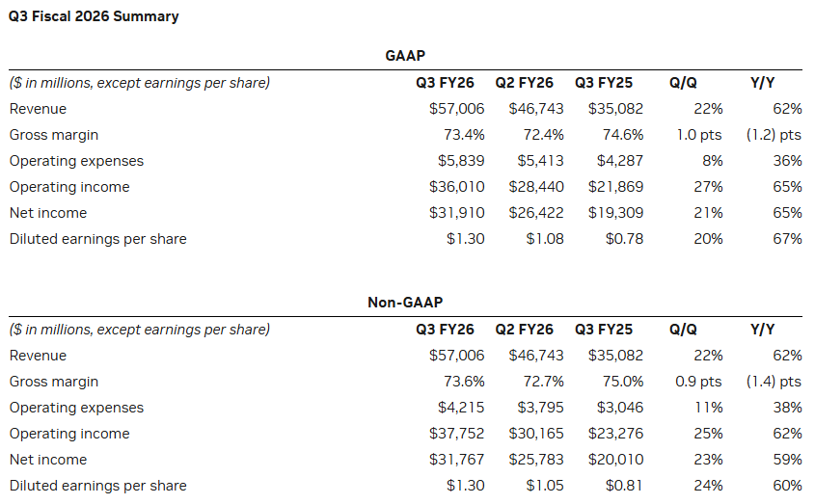The image size is (815, 504).
Task: Click GAAP net income value $31,910
Action: coord(457,213)
